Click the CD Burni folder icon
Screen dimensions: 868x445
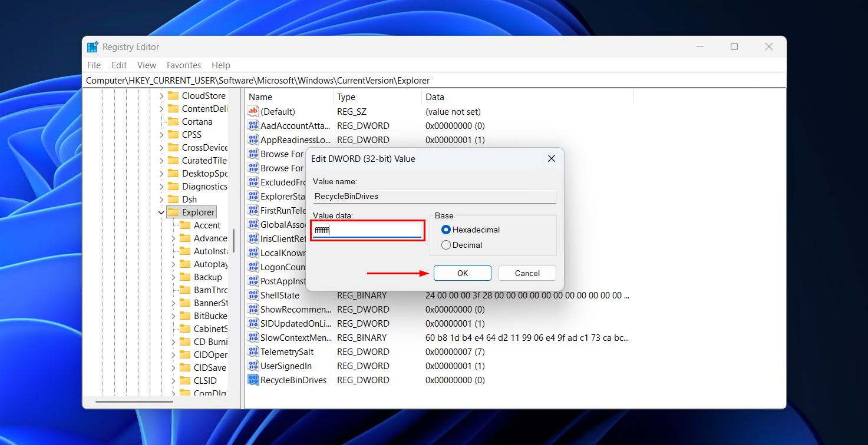tap(185, 341)
